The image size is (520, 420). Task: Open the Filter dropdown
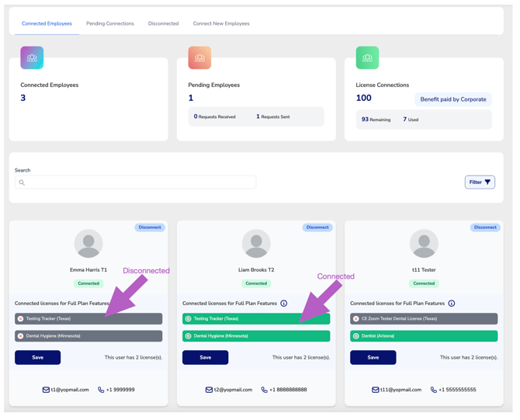click(480, 182)
